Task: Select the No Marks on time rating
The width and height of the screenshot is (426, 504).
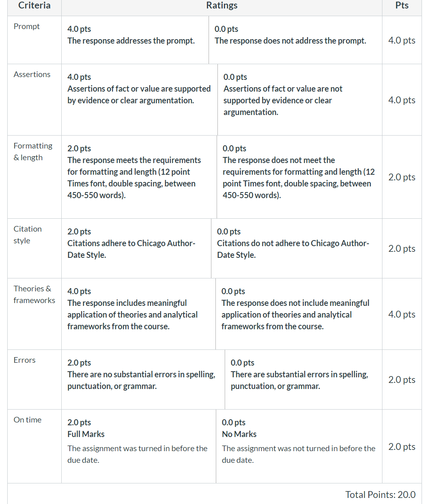Action: tap(299, 446)
